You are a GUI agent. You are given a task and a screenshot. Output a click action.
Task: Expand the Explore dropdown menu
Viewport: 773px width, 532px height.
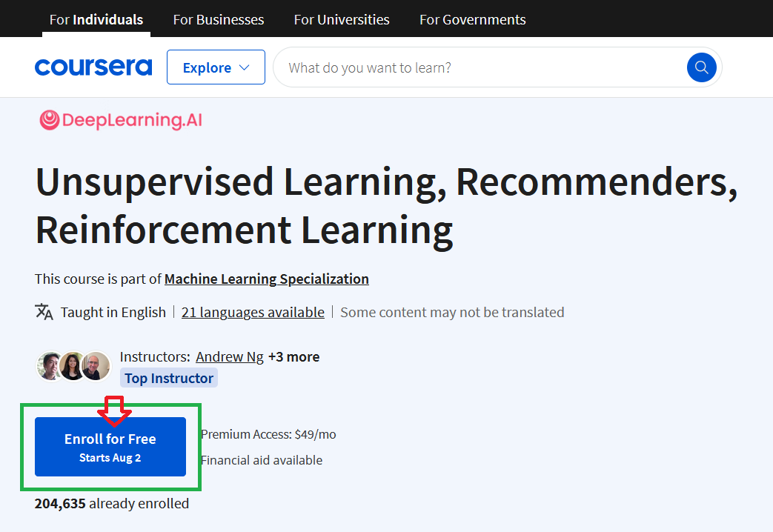tap(216, 67)
